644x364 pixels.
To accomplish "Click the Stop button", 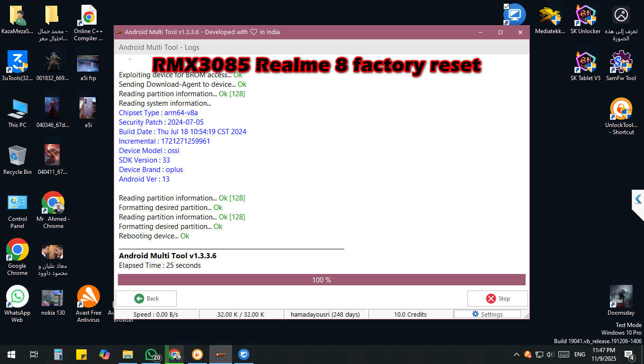I will click(497, 299).
